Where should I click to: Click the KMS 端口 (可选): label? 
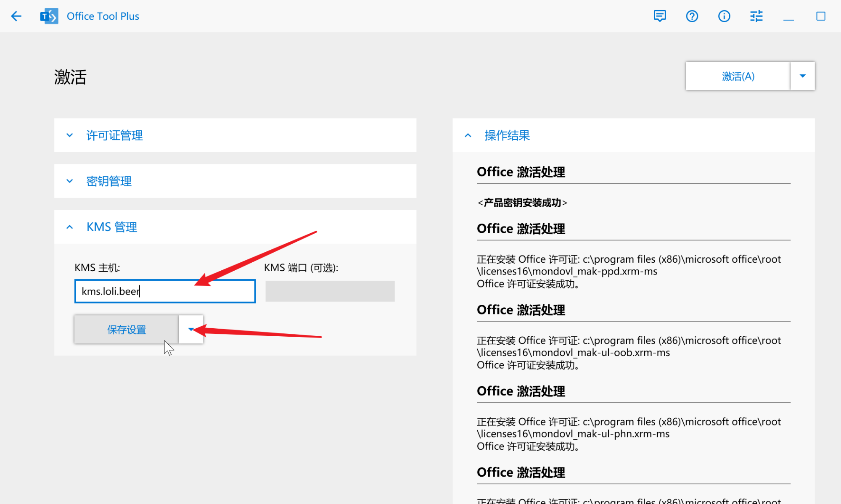coord(301,268)
